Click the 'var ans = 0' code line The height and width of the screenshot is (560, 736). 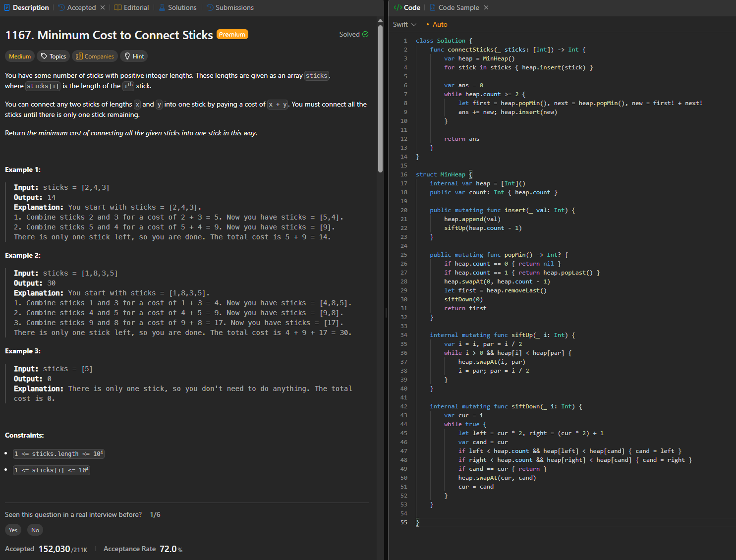click(463, 85)
